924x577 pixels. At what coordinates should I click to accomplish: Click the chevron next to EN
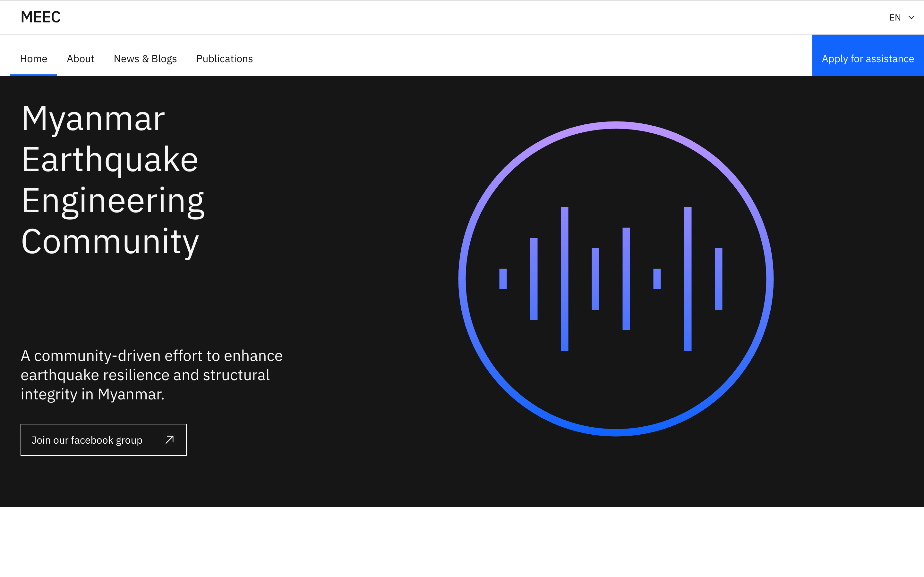pos(912,18)
